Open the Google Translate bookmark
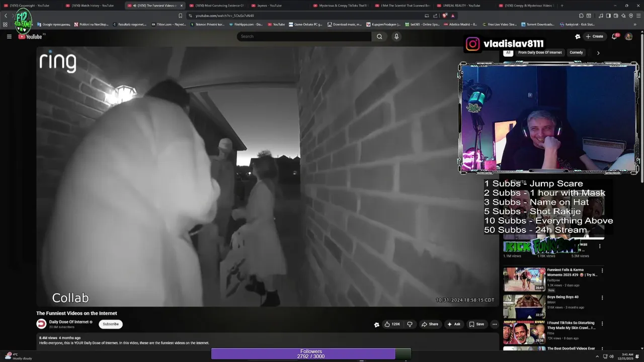Image resolution: width=644 pixels, height=362 pixels. (53, 24)
